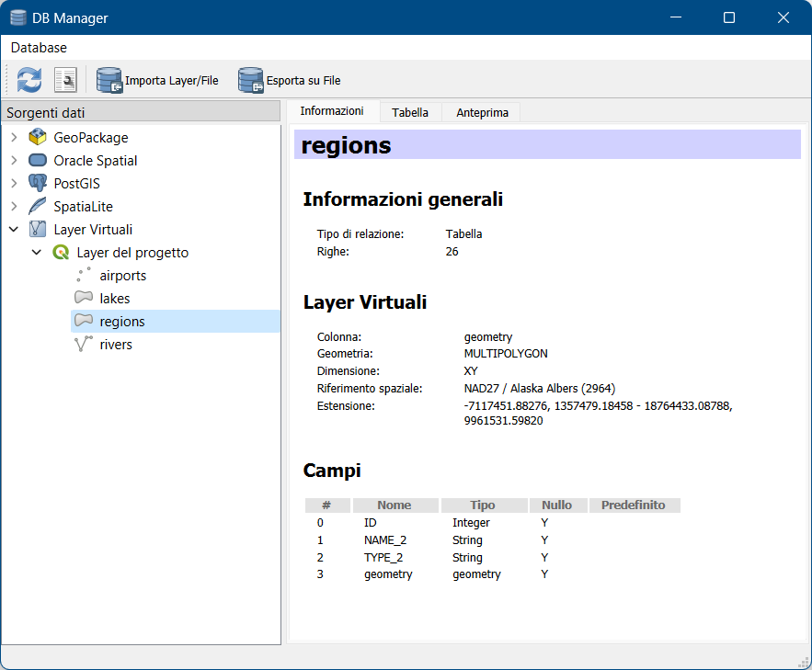Click the MULTIPOLYGON geometry value

point(506,353)
